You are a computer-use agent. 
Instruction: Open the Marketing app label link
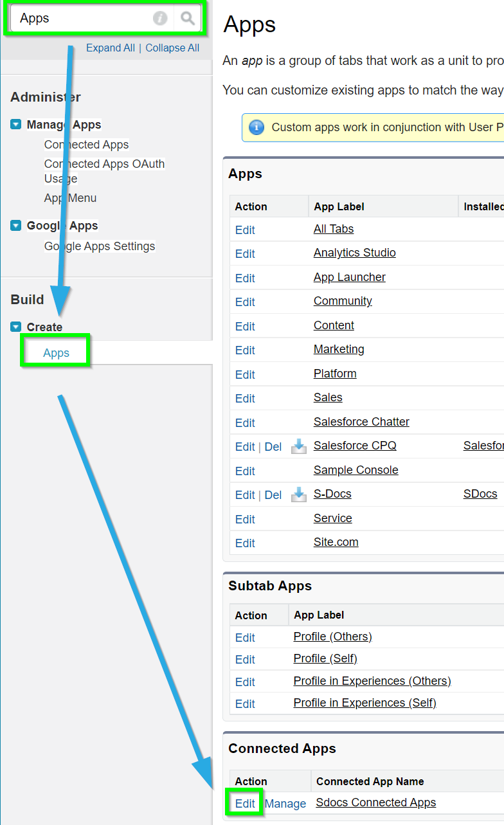click(x=339, y=349)
